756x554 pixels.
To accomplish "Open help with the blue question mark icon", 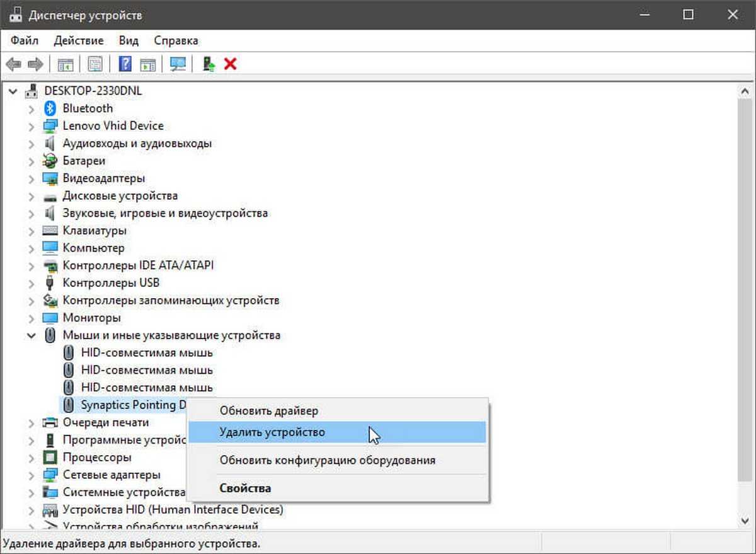I will 125,64.
